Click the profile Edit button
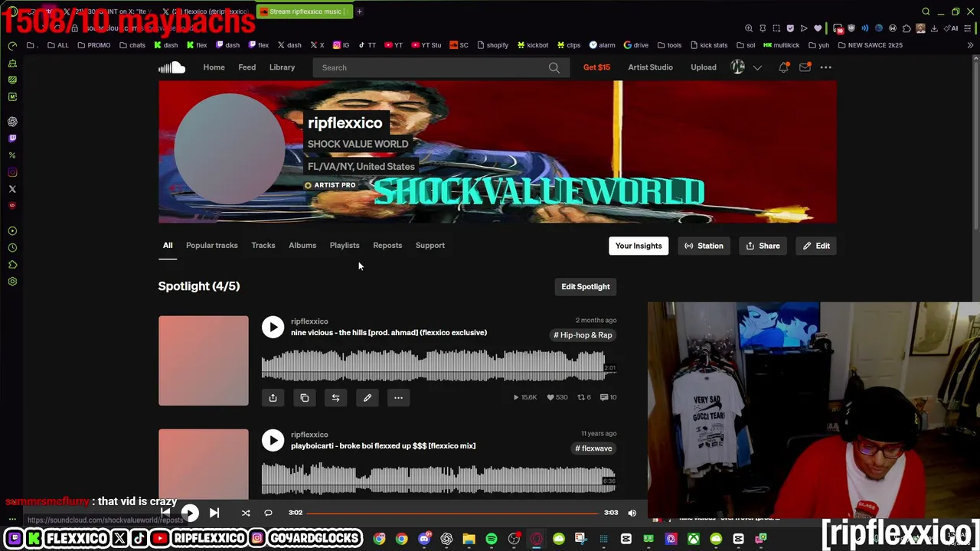The height and width of the screenshot is (551, 980). tap(816, 246)
